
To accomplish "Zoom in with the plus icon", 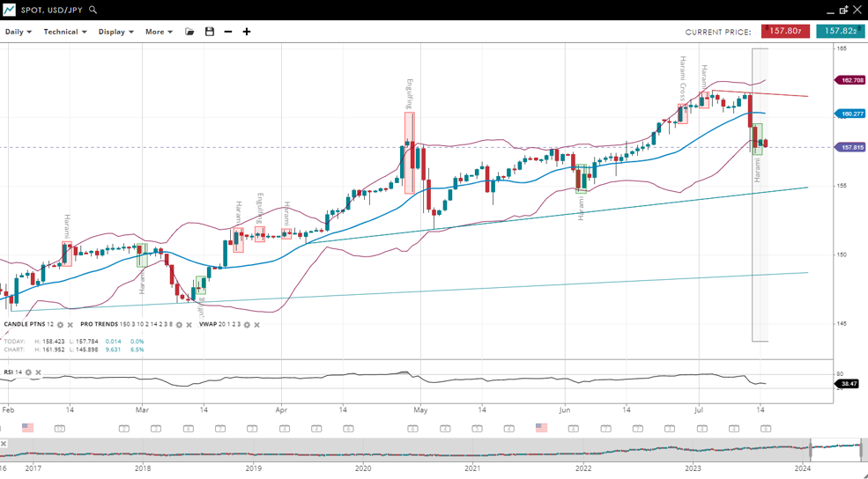I will pyautogui.click(x=247, y=32).
